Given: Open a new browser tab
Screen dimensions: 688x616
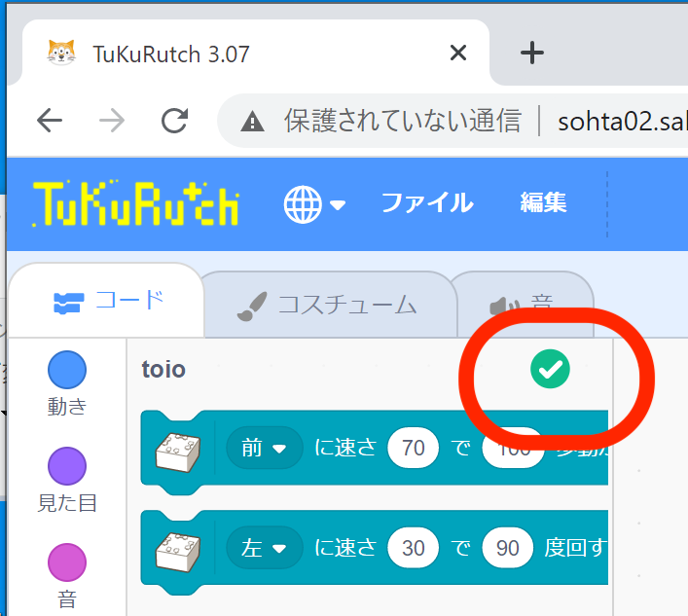Looking at the screenshot, I should coord(531,54).
